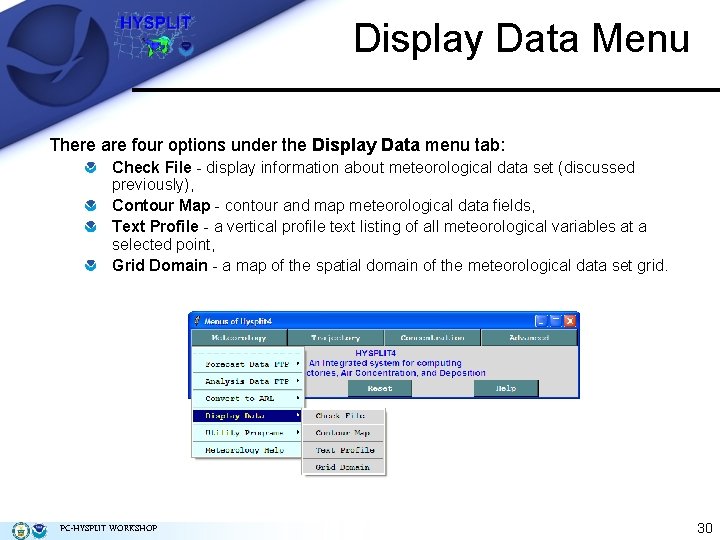Image resolution: width=720 pixels, height=540 pixels.
Task: Open Utility Programs menu entry
Action: pyautogui.click(x=248, y=433)
